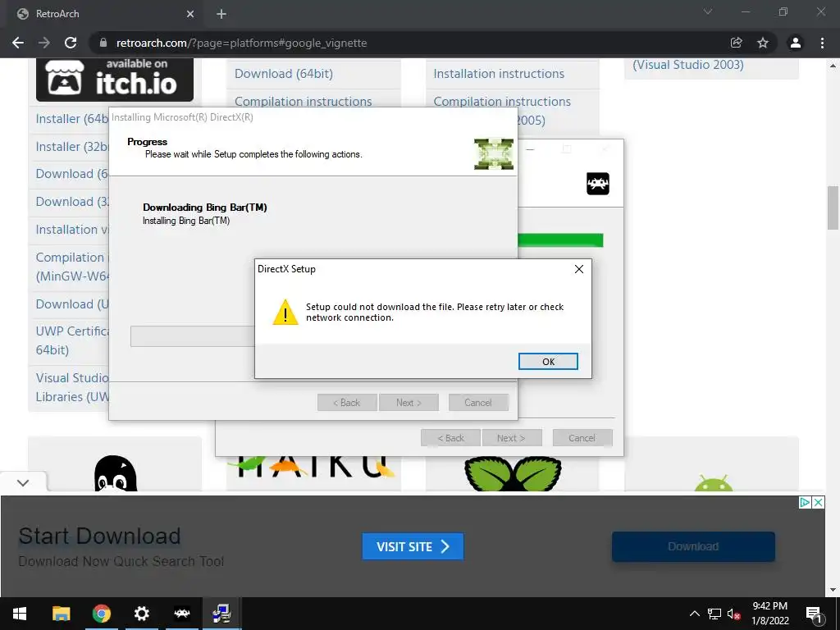The image size is (840, 630).
Task: Click the Download button in the ad
Action: [x=693, y=546]
